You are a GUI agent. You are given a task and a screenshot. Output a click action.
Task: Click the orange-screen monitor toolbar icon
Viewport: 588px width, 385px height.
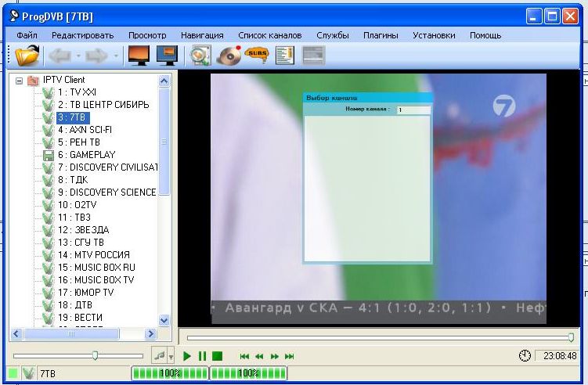pyautogui.click(x=139, y=56)
